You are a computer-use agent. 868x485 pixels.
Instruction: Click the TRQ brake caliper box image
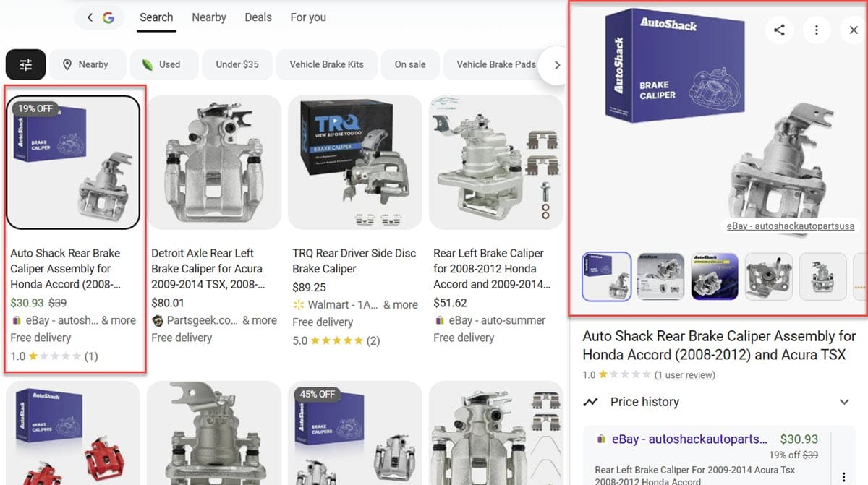coord(354,162)
